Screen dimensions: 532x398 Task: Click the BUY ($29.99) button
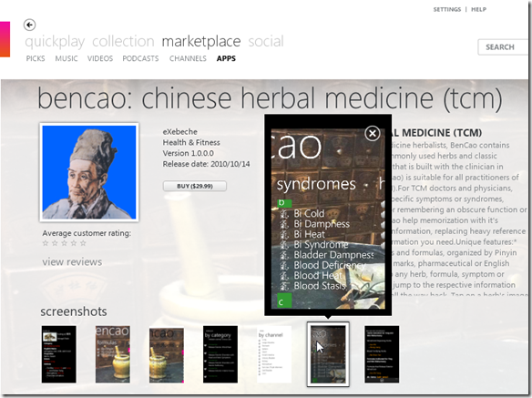[x=195, y=186]
